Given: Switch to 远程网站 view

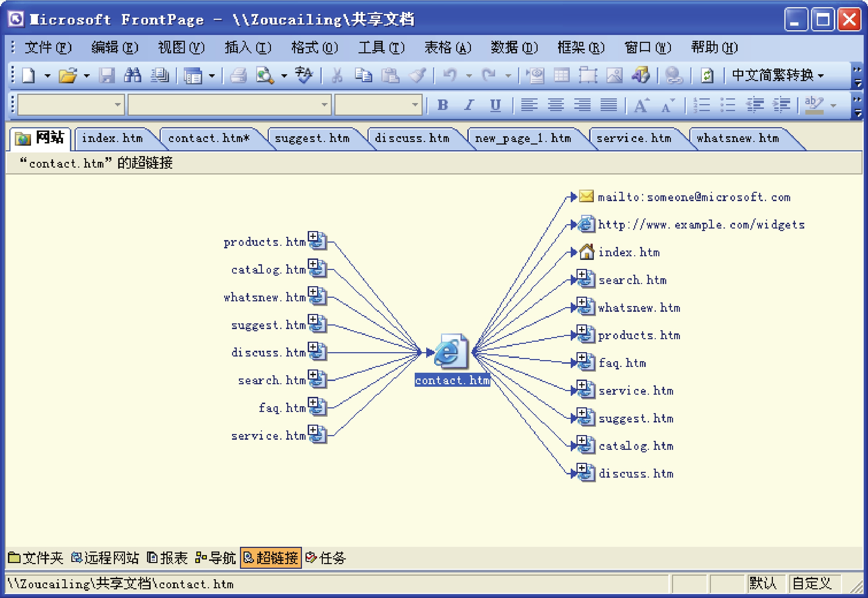Looking at the screenshot, I should (105, 558).
